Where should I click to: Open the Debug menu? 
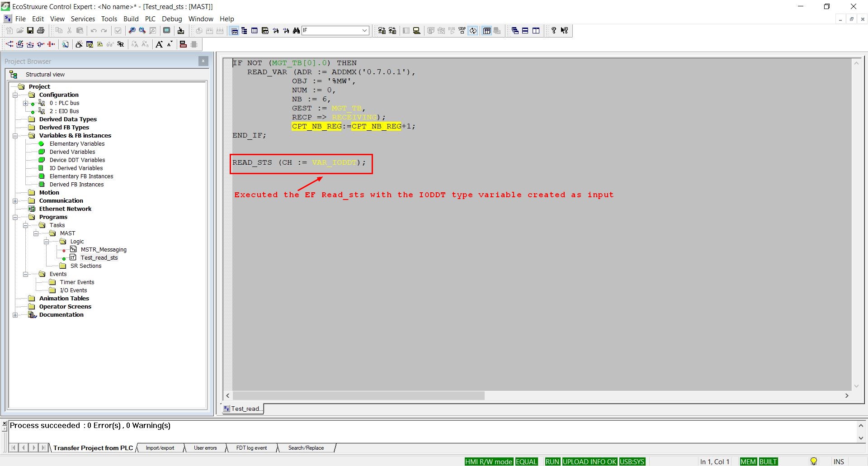click(172, 19)
